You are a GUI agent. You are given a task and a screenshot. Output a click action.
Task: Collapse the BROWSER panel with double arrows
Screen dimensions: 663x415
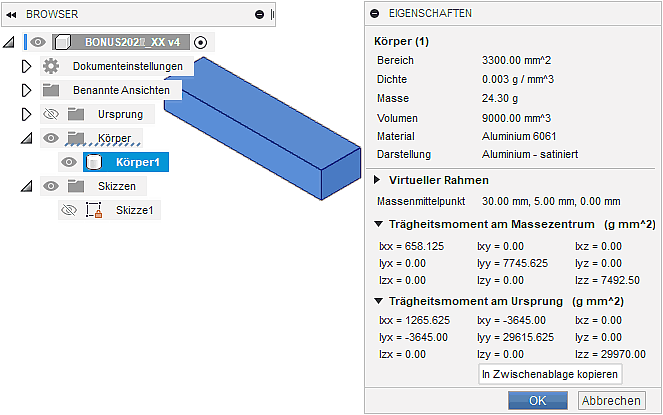click(12, 15)
